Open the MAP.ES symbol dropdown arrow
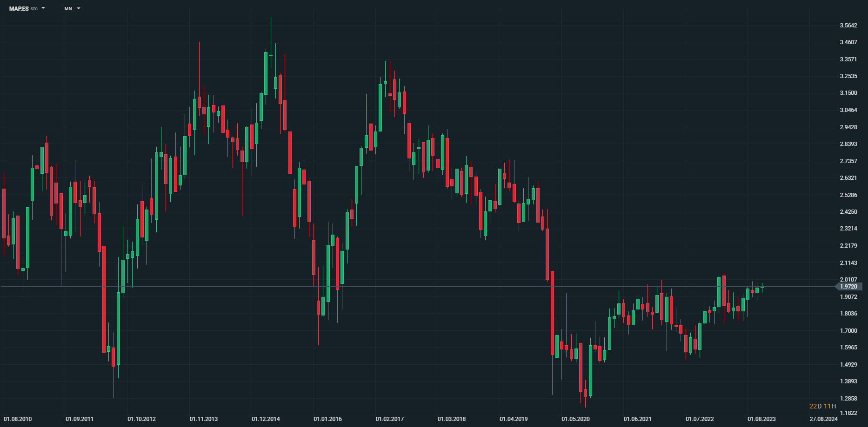868x427 pixels. (x=43, y=8)
